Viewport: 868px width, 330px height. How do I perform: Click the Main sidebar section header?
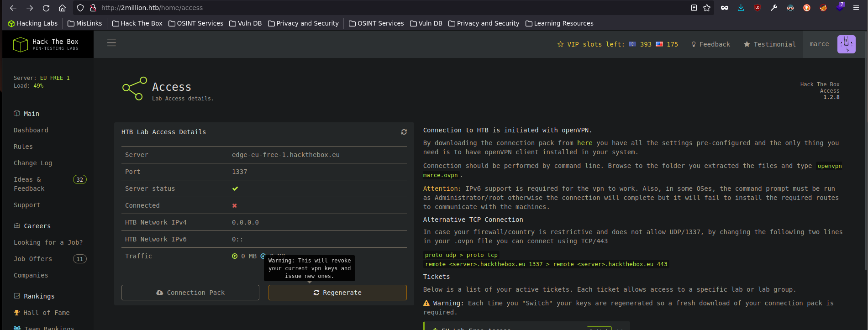point(26,114)
